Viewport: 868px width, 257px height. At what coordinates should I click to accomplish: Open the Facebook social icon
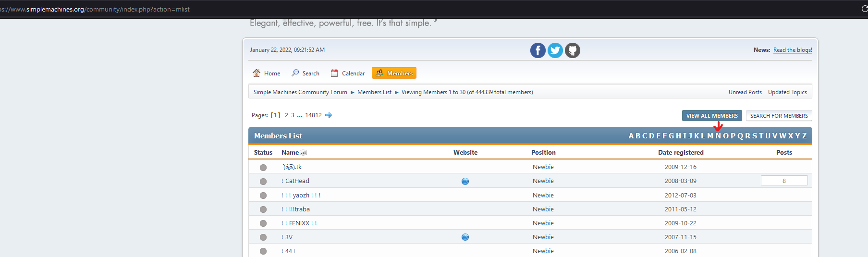538,50
